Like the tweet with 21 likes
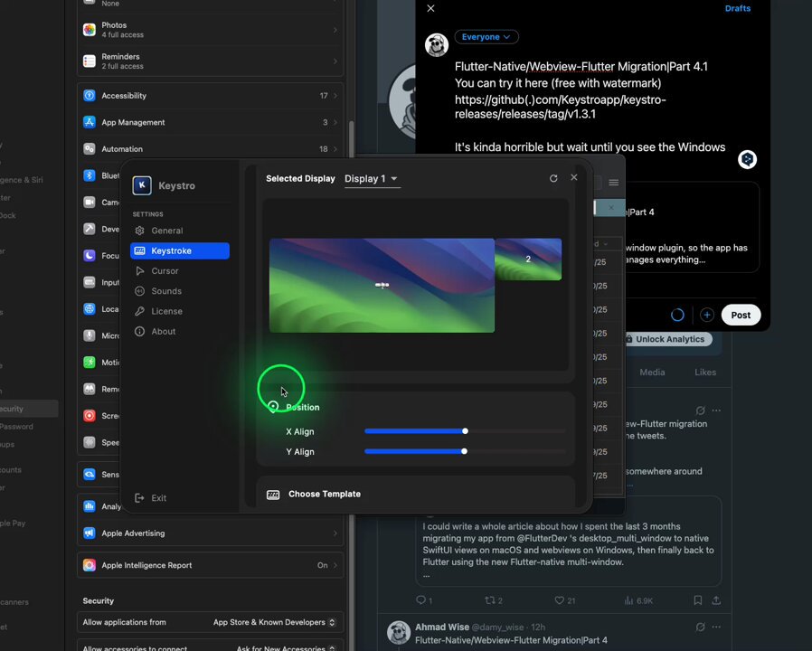Image resolution: width=812 pixels, height=651 pixels. (559, 600)
